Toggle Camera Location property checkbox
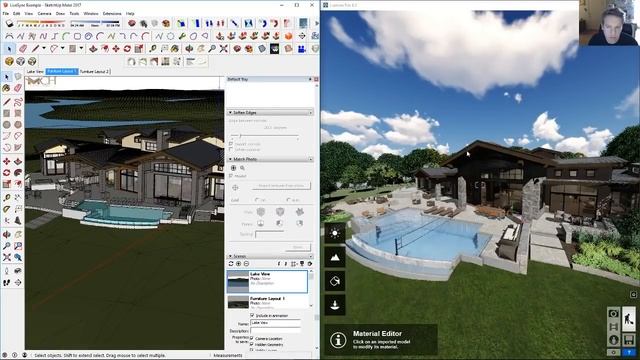640x360 pixels. [x=252, y=338]
